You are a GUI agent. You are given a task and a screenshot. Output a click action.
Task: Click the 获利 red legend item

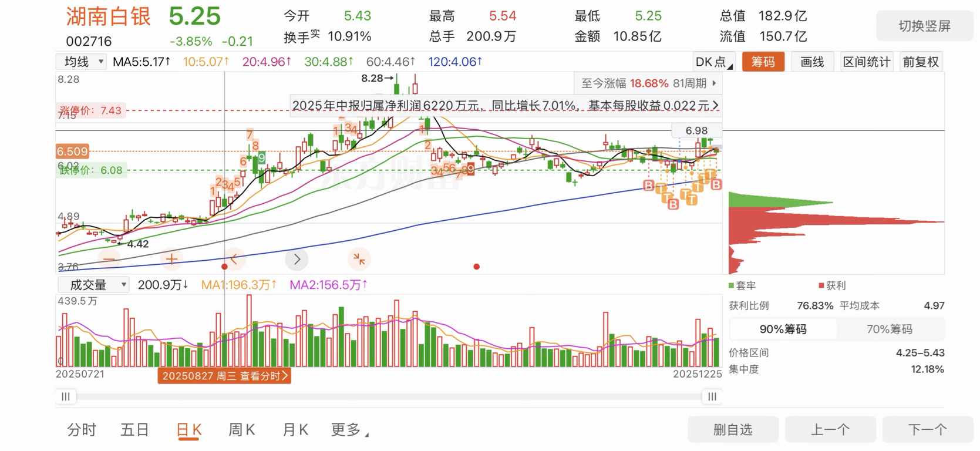click(x=832, y=285)
